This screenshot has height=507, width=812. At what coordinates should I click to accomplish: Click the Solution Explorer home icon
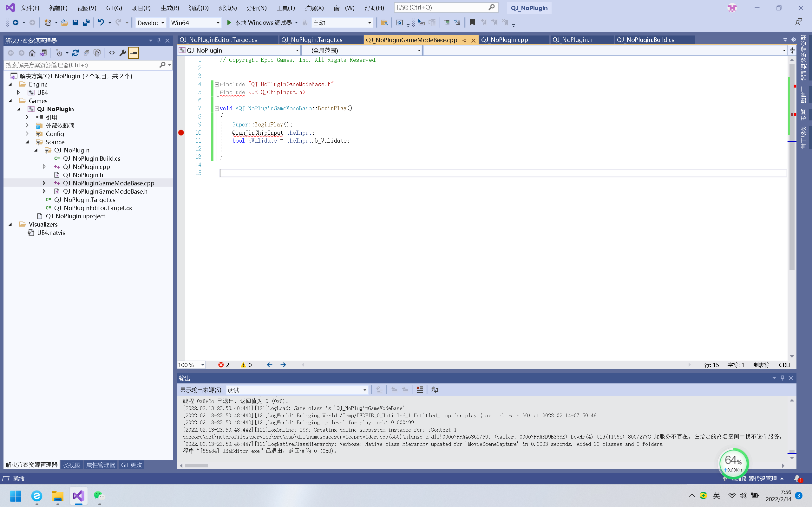32,53
